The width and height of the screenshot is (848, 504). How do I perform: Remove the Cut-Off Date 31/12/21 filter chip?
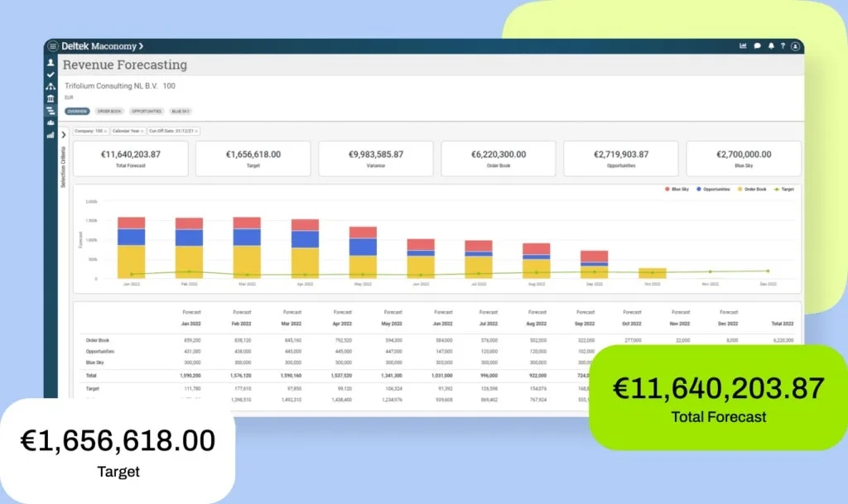pos(196,132)
